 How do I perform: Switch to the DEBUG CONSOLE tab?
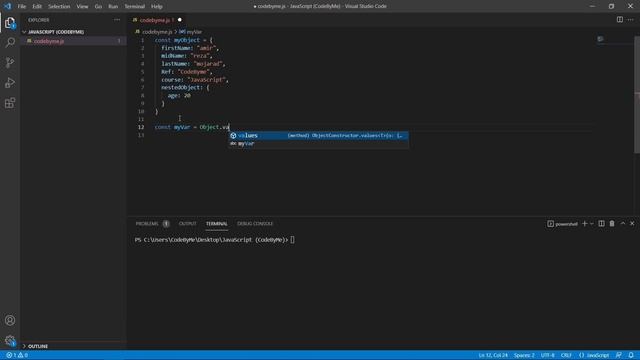[x=255, y=224]
